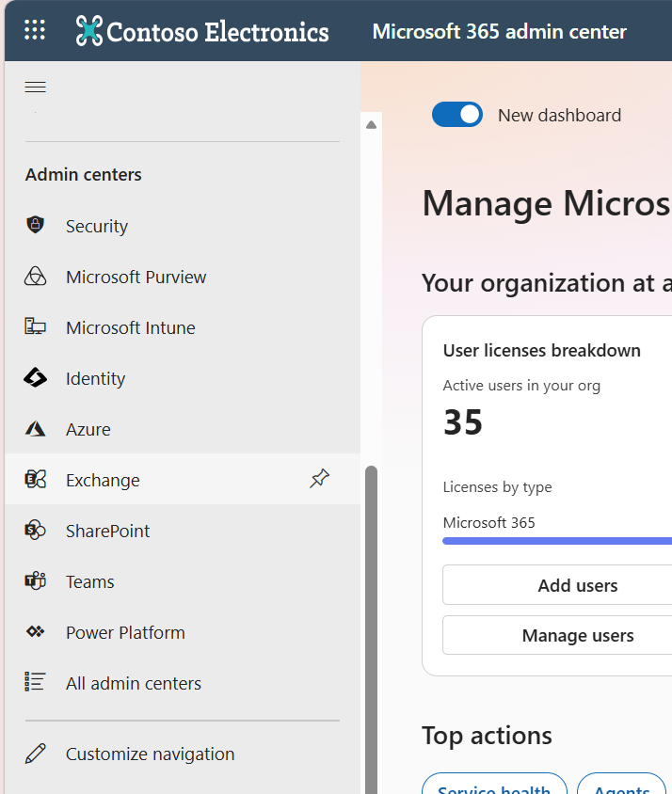The width and height of the screenshot is (672, 794).
Task: Click the Power Platform icon
Action: coord(36,631)
